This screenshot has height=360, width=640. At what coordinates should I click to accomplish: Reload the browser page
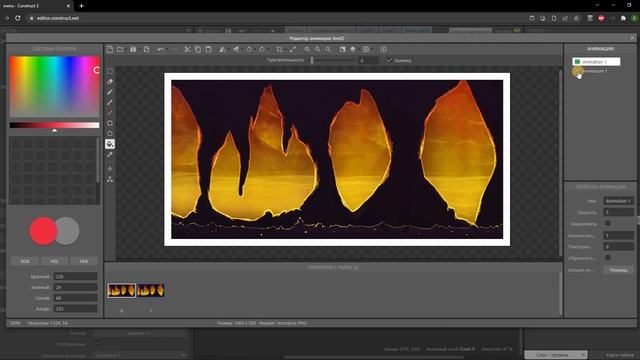pyautogui.click(x=18, y=18)
